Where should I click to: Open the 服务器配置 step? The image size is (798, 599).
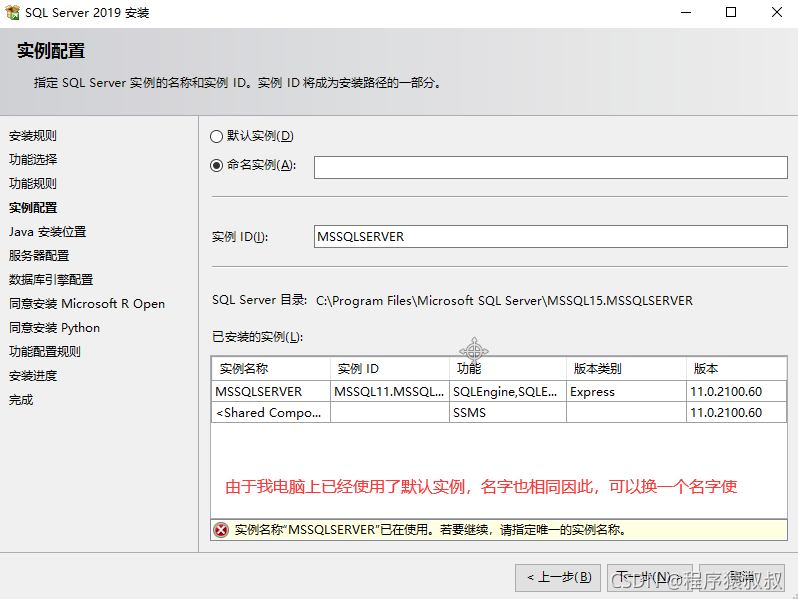coord(39,255)
